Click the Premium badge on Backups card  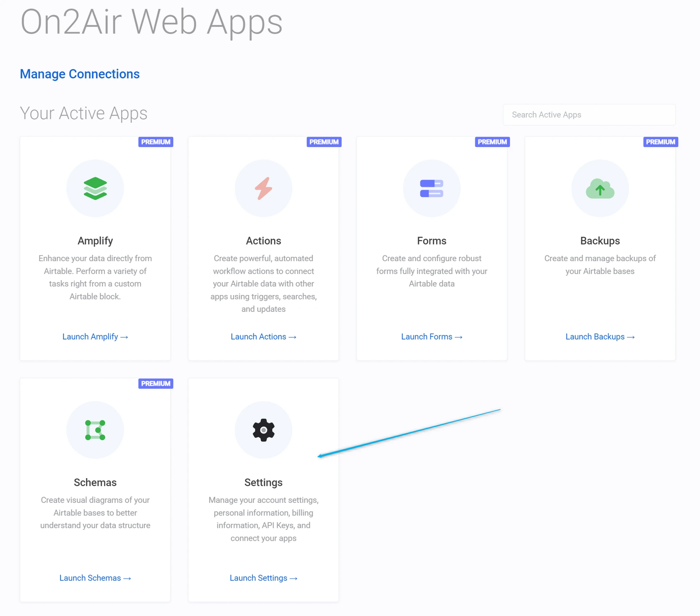[660, 142]
